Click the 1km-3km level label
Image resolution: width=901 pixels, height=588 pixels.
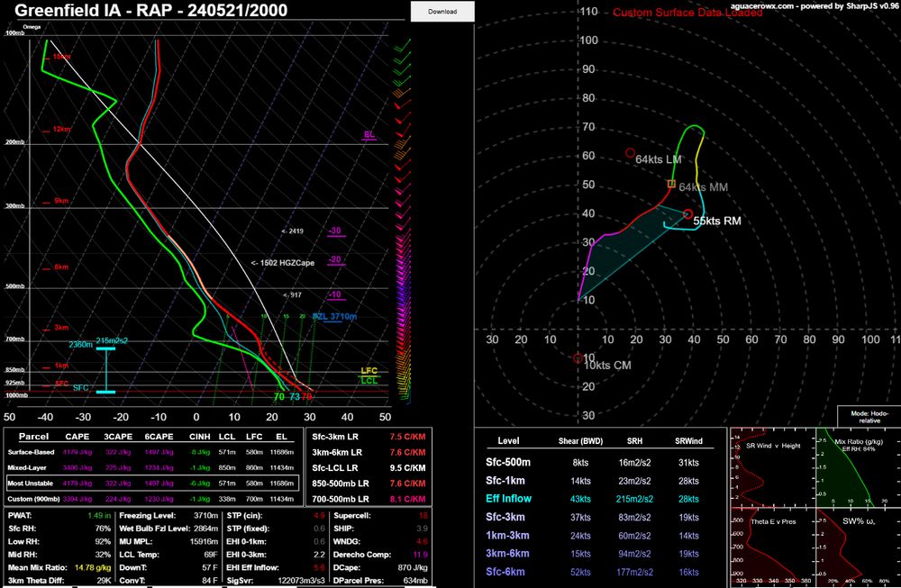(507, 535)
